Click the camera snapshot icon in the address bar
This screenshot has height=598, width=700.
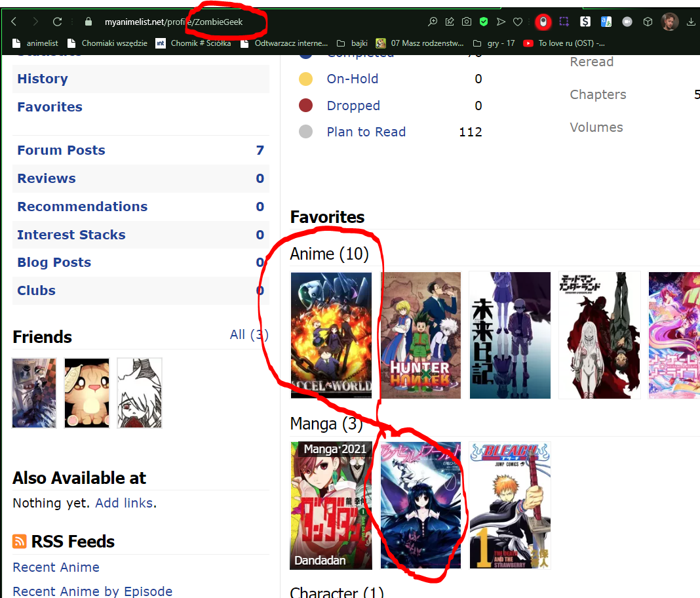pyautogui.click(x=467, y=22)
